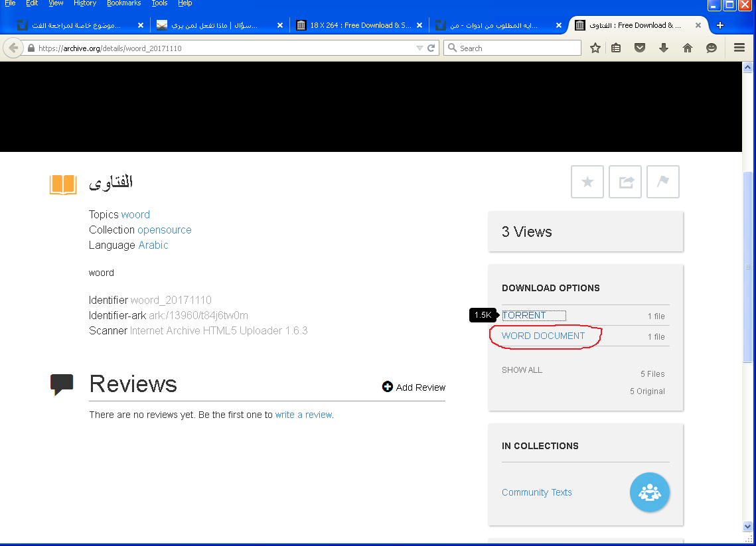Click the orange book texts icon
The width and height of the screenshot is (756, 546).
63,184
